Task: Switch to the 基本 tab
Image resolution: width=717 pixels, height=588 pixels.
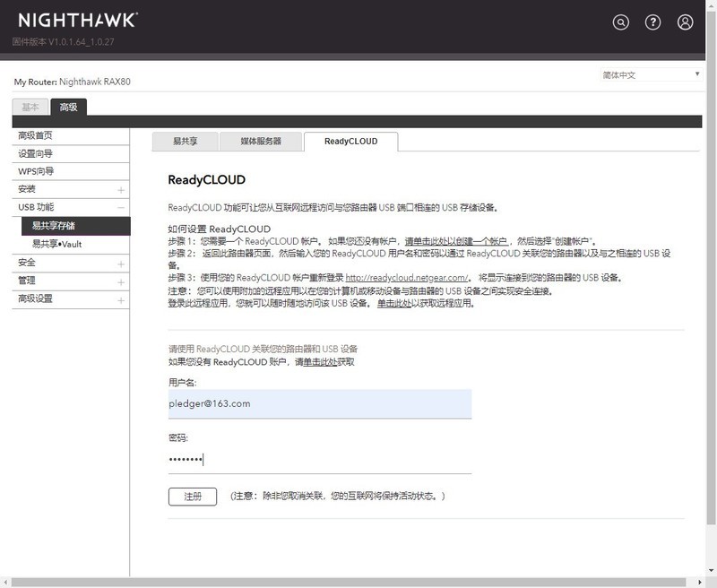Action: click(x=30, y=107)
